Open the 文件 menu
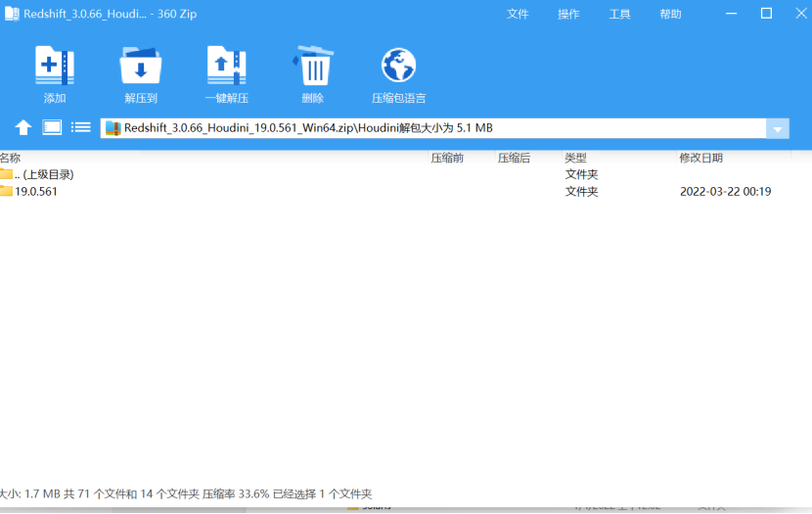Viewport: 812px width, 514px height. 518,14
